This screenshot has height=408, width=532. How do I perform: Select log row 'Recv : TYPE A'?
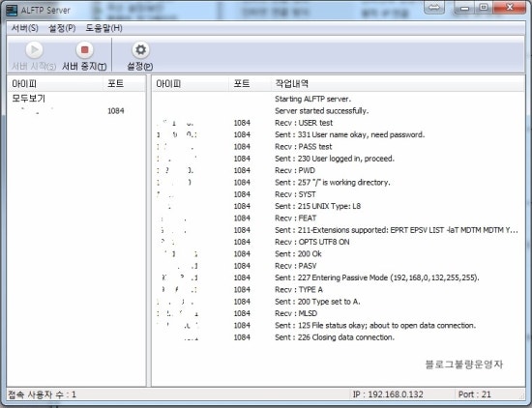[x=338, y=290]
